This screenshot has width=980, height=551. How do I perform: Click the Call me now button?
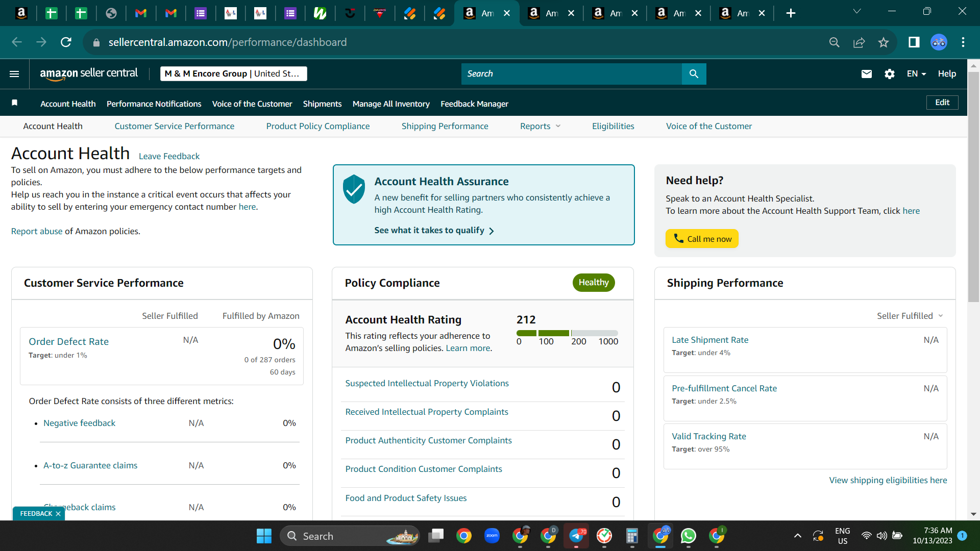click(702, 239)
